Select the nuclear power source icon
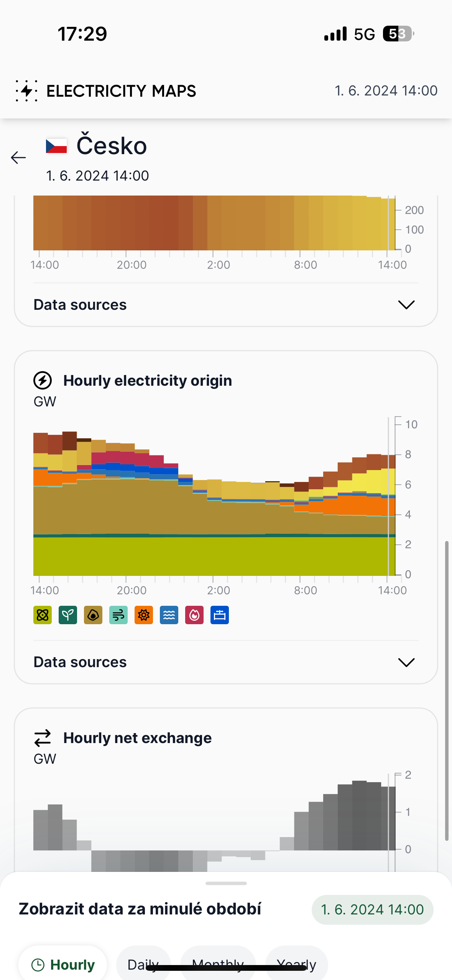 [x=42, y=615]
